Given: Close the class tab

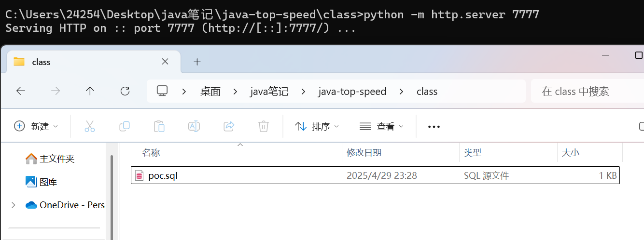Looking at the screenshot, I should coord(165,62).
